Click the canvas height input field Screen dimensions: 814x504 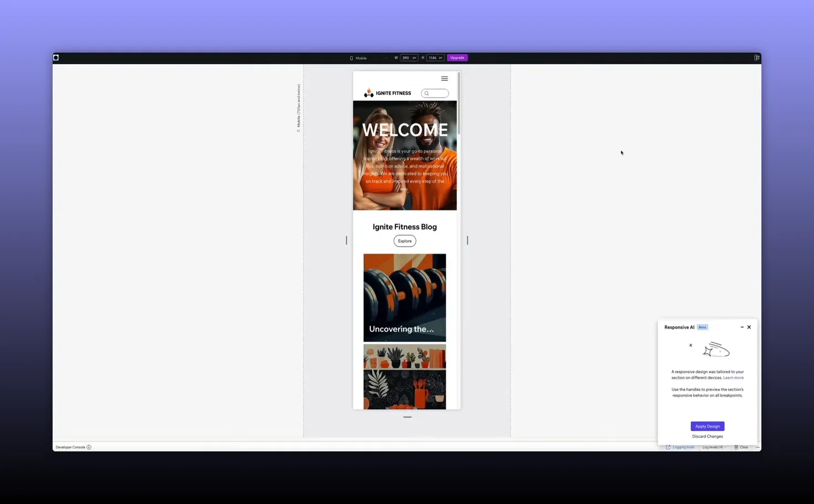point(435,58)
